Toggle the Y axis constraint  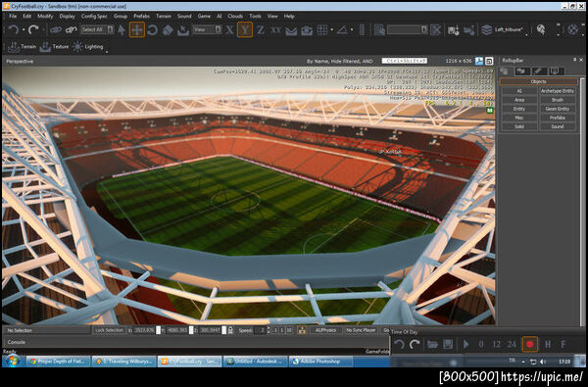[245, 29]
